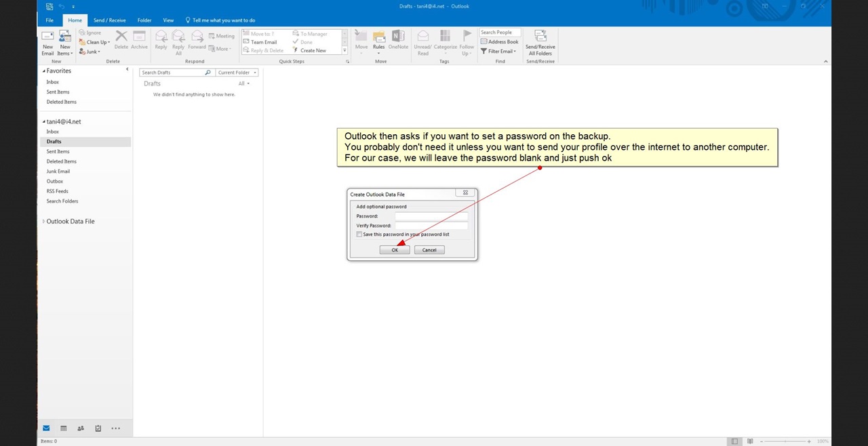Click the Reply button
Viewport: 868px width, 446px height.
pyautogui.click(x=161, y=41)
